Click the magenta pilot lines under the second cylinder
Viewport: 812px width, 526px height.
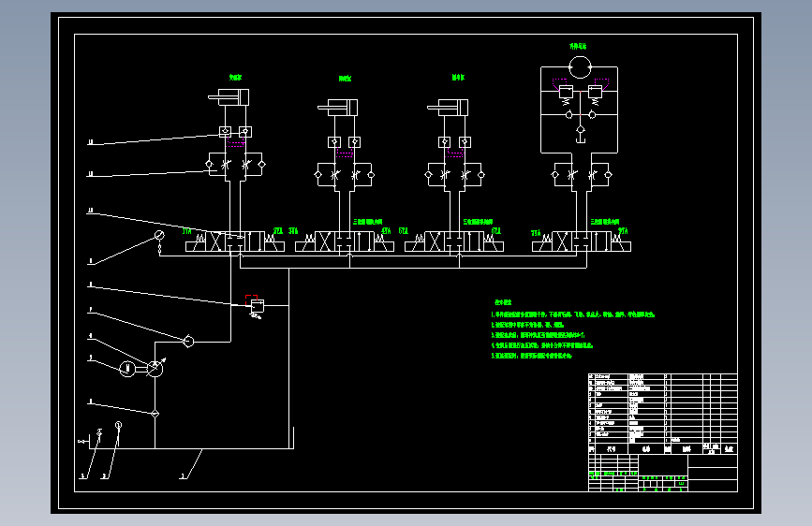(x=345, y=153)
